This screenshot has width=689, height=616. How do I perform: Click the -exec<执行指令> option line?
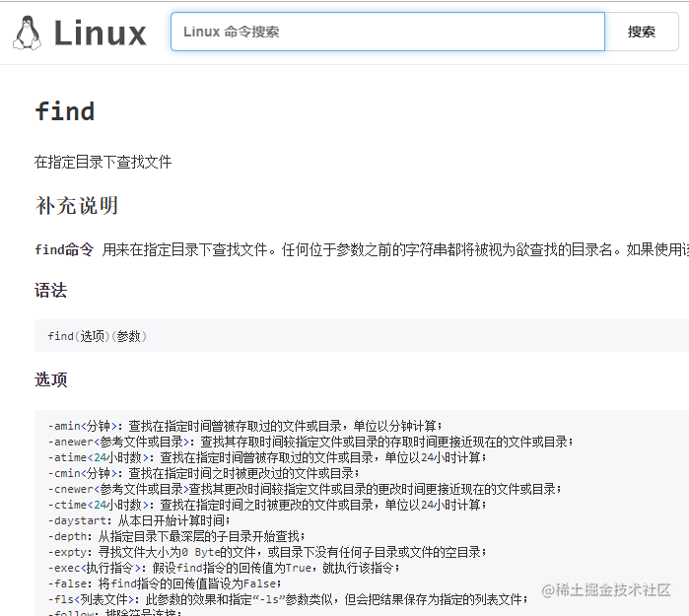(x=224, y=568)
